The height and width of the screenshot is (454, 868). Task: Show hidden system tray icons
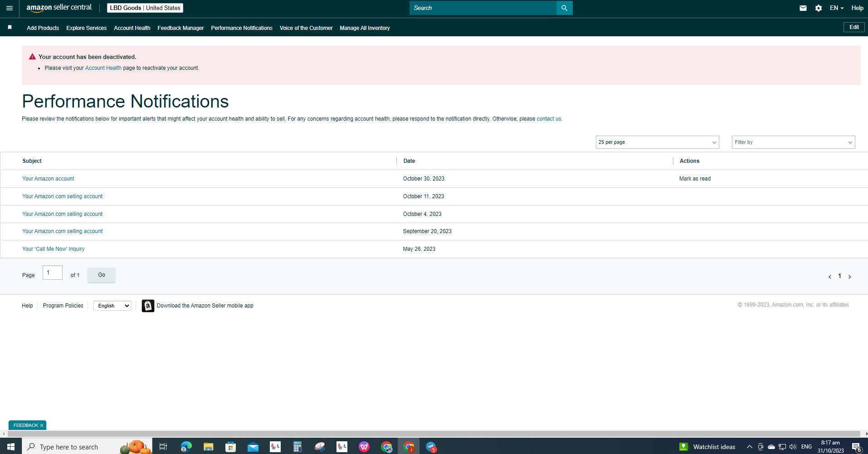(x=750, y=447)
